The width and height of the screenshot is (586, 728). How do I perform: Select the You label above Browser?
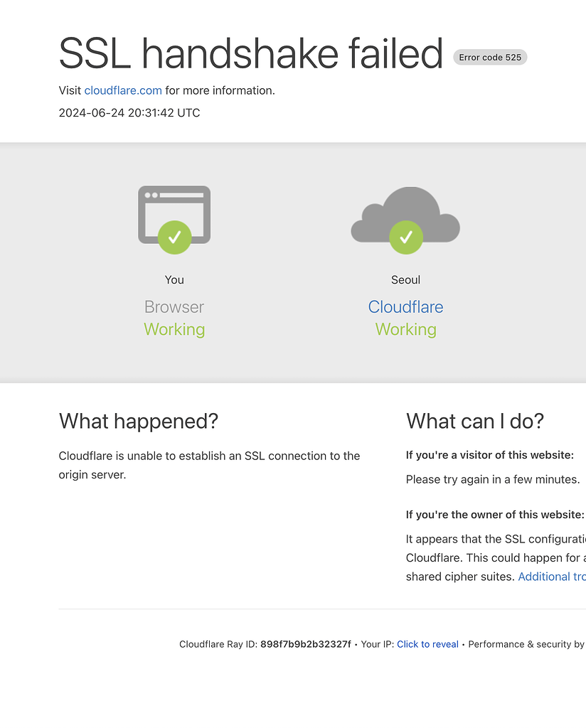[174, 279]
